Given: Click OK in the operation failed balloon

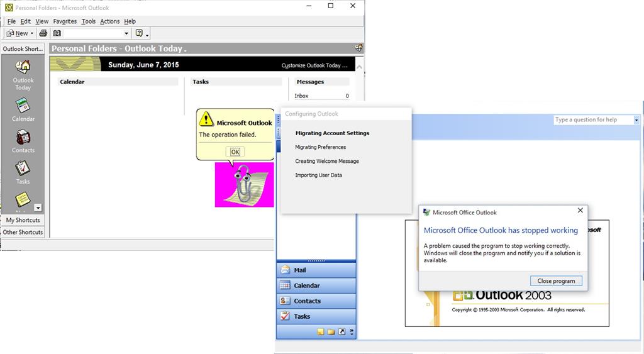Looking at the screenshot, I should (x=235, y=152).
